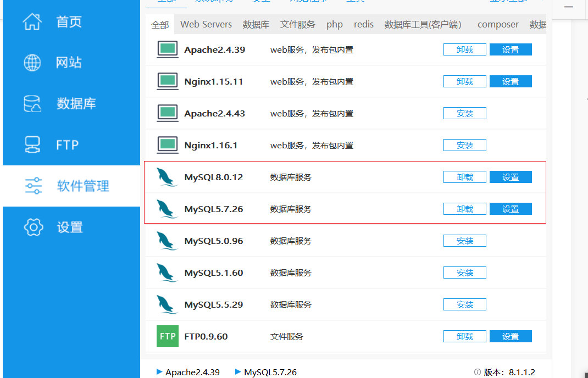This screenshot has width=588, height=378.
Task: Switch to the php tab
Action: tap(335, 25)
